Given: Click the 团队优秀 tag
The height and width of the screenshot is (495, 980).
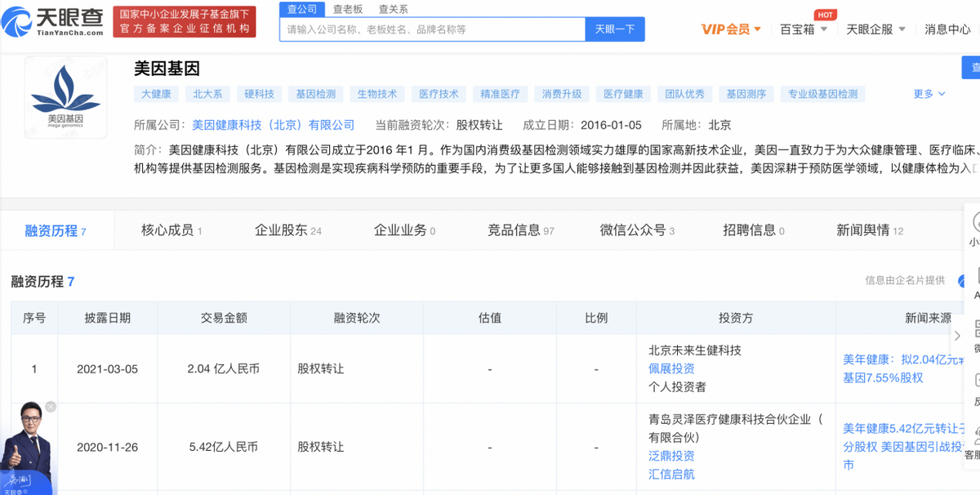Looking at the screenshot, I should point(685,94).
